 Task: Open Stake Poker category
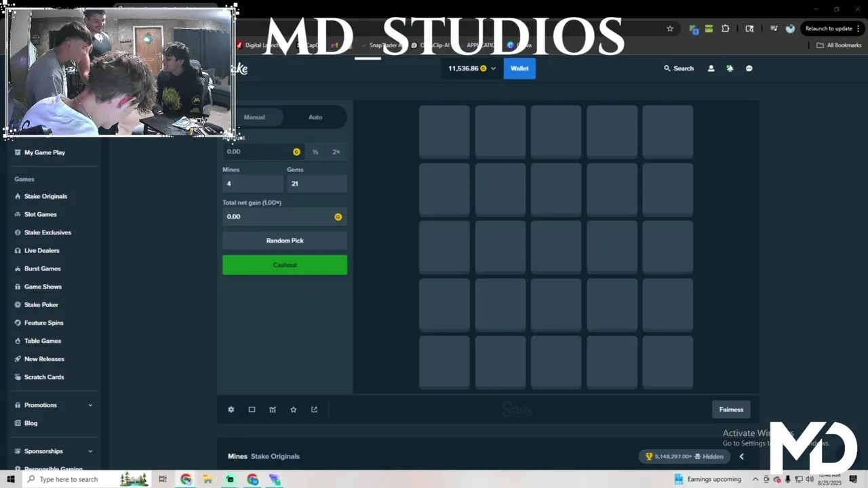[41, 305]
